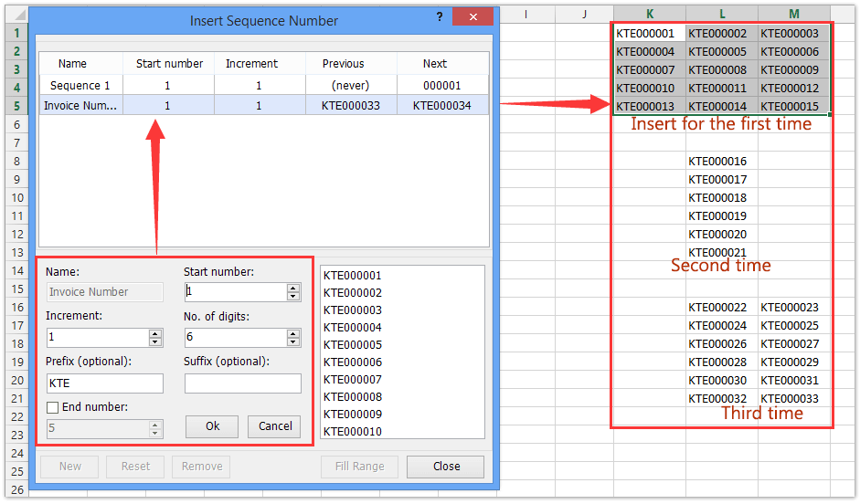Select column L header in spreadsheet
Screen dimensions: 860x504
pos(722,14)
